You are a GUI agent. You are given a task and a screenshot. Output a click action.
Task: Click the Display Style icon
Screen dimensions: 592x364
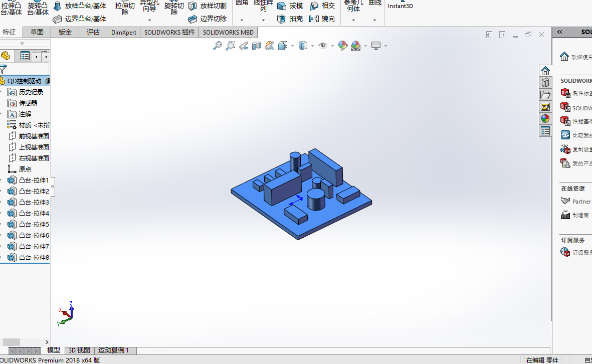pyautogui.click(x=303, y=46)
